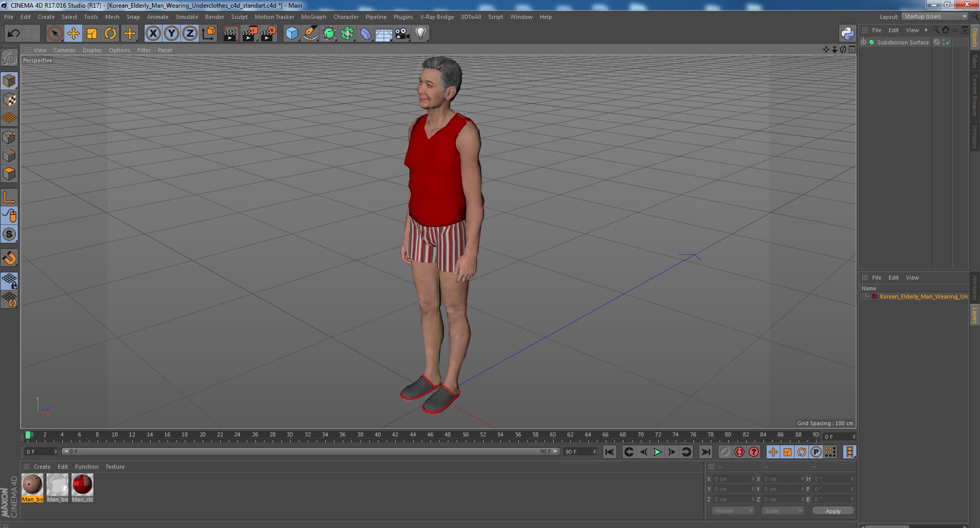Open Material manager Create menu
The height and width of the screenshot is (528, 980).
42,467
